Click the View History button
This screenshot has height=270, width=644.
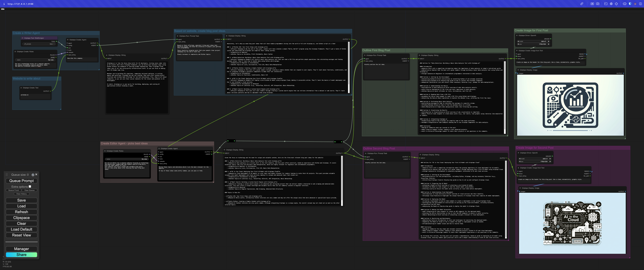[22, 194]
